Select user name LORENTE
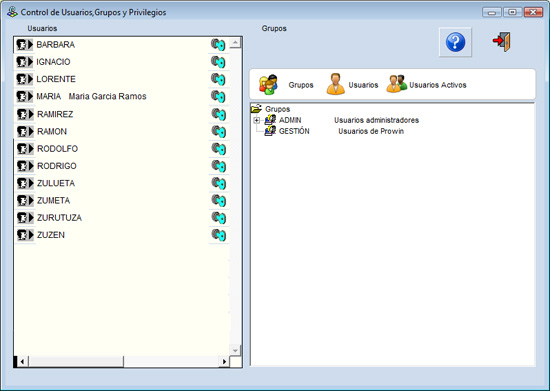 [56, 79]
